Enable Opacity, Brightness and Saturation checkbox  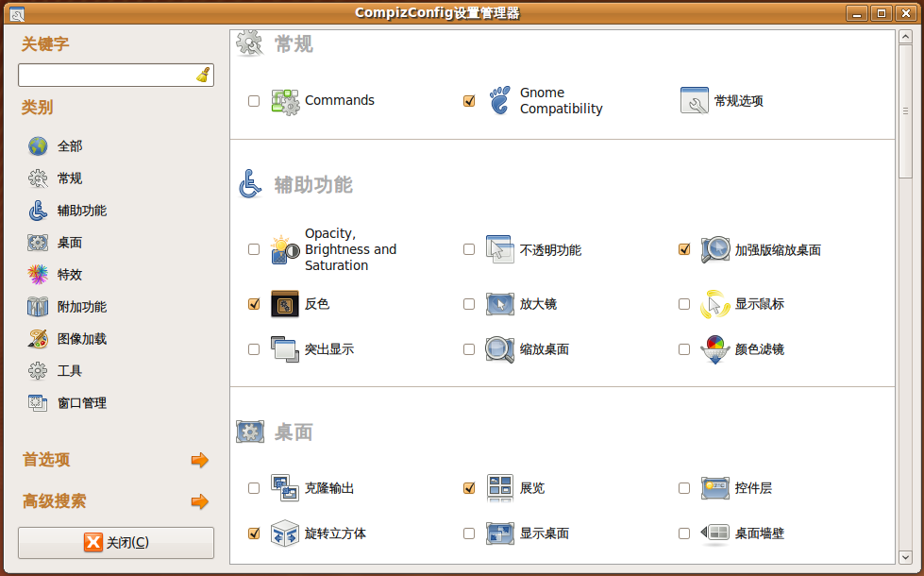click(x=254, y=249)
